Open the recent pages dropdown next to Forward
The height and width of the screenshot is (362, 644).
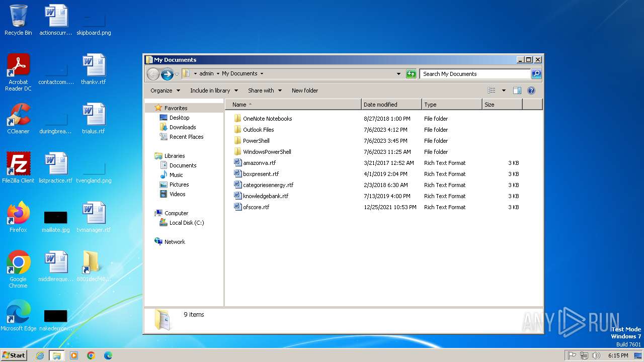(x=177, y=74)
